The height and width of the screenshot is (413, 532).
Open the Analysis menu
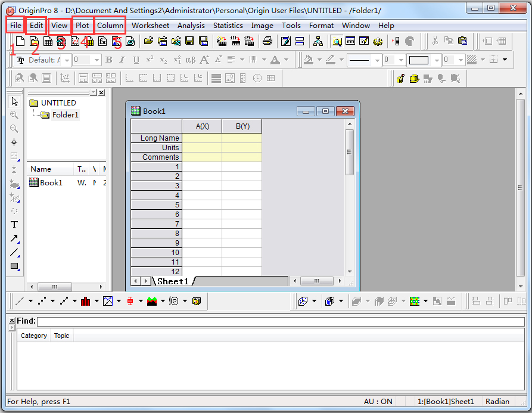pyautogui.click(x=191, y=26)
